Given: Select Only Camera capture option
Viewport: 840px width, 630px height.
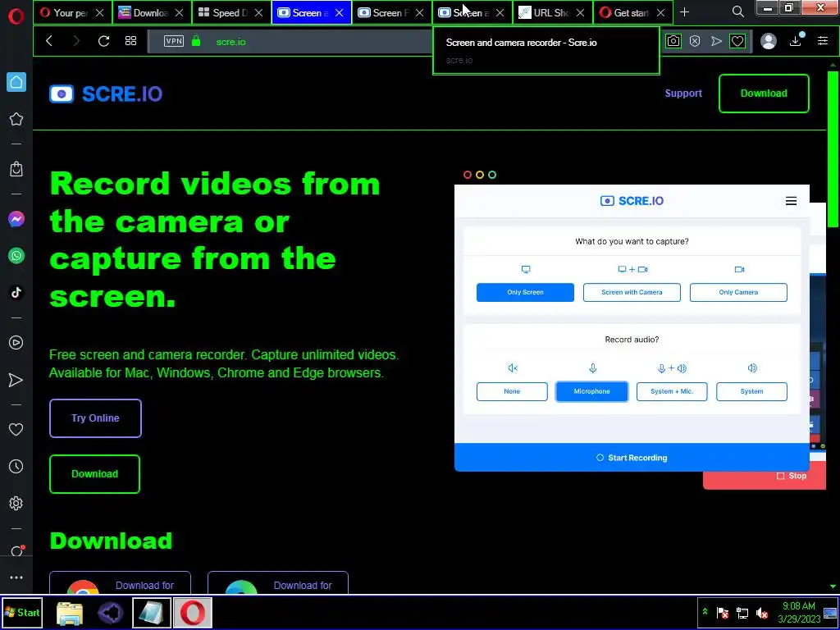Looking at the screenshot, I should pyautogui.click(x=738, y=292).
